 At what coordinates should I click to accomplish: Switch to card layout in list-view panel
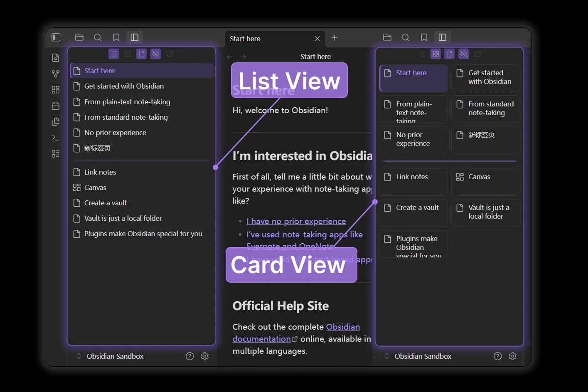pos(128,54)
